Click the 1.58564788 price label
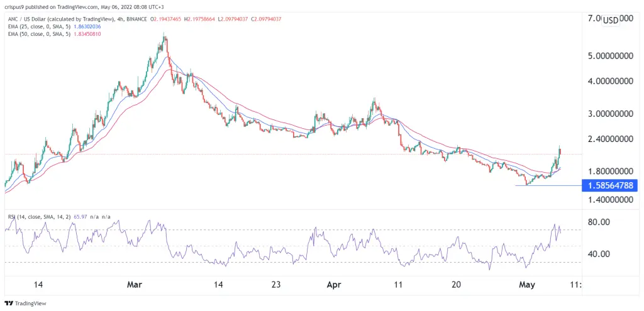 [x=609, y=185]
